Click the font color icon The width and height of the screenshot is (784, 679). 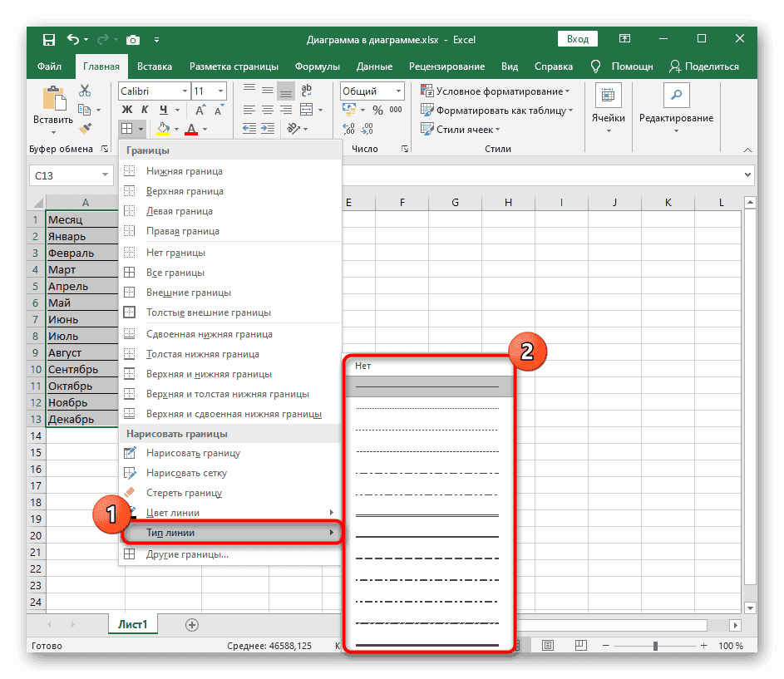point(191,128)
